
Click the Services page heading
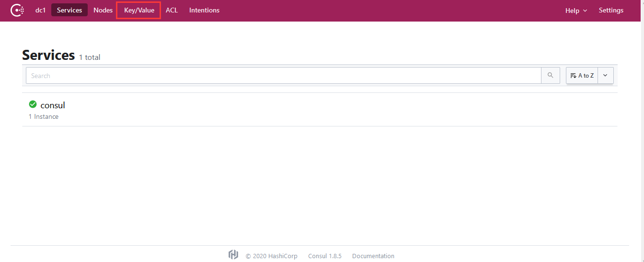point(48,55)
